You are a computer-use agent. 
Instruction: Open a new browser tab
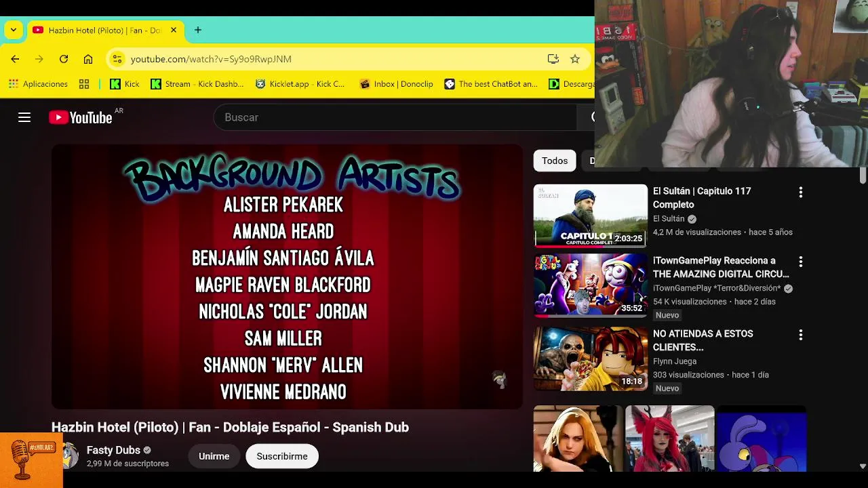click(x=198, y=30)
